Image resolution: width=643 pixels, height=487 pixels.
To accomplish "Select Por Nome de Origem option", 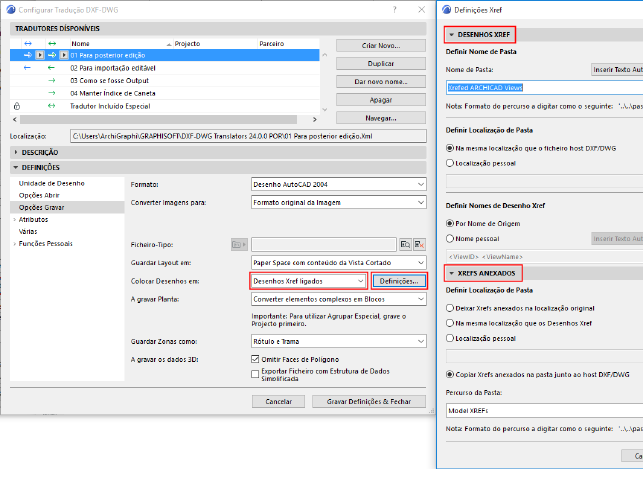I will coord(450,223).
